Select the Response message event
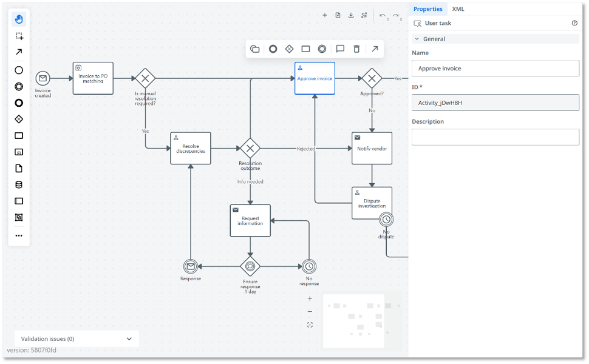Viewport: 589px width, 364px height. [x=191, y=266]
